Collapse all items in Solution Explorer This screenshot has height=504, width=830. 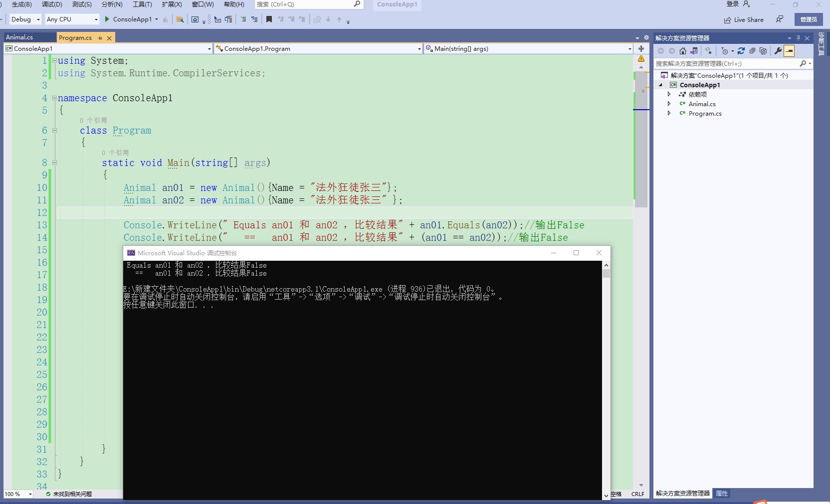(752, 51)
